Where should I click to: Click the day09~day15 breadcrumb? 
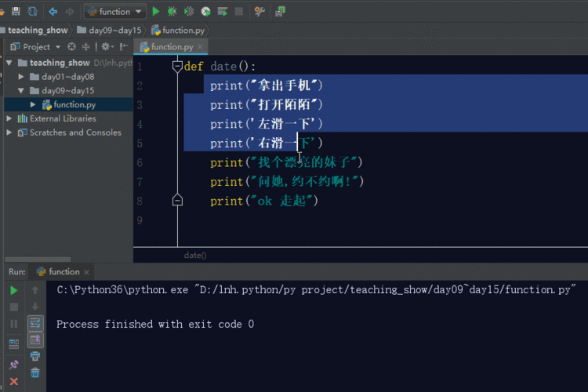tap(114, 30)
